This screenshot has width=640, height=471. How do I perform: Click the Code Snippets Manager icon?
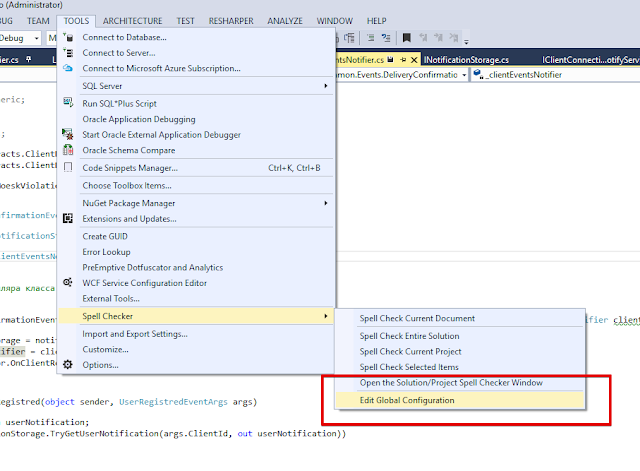[x=68, y=167]
